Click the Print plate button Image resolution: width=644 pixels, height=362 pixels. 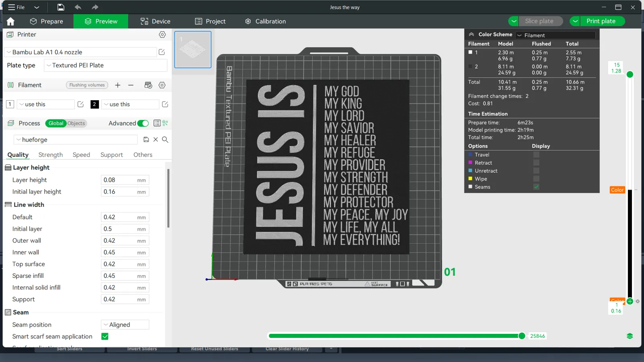pos(602,21)
